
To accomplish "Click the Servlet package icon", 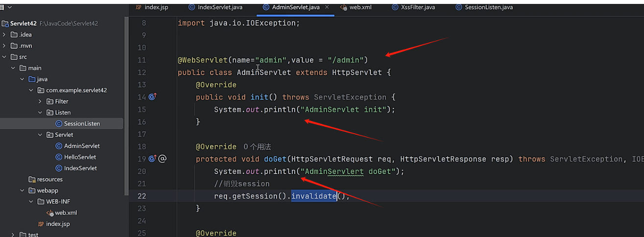I will click(50, 135).
